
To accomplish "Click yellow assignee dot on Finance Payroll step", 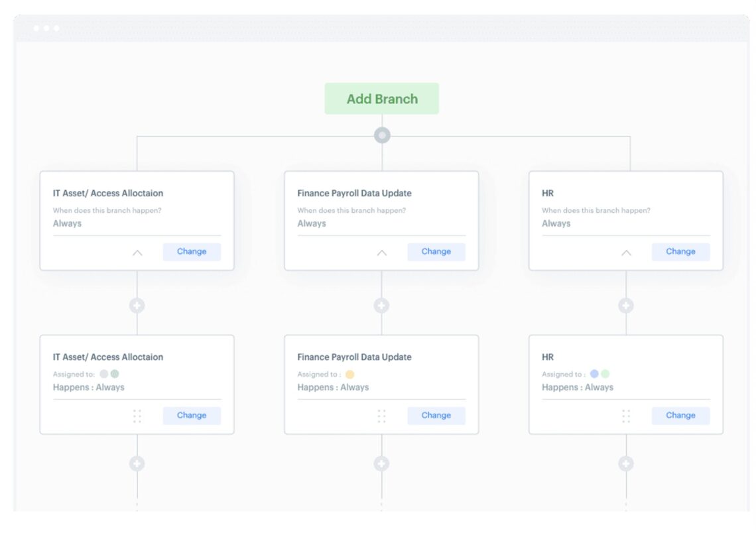I will 350,375.
